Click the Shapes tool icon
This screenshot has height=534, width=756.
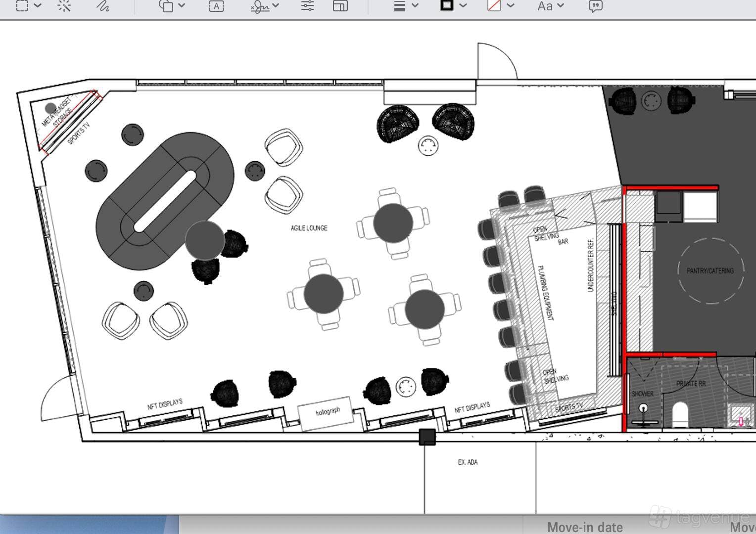click(166, 6)
